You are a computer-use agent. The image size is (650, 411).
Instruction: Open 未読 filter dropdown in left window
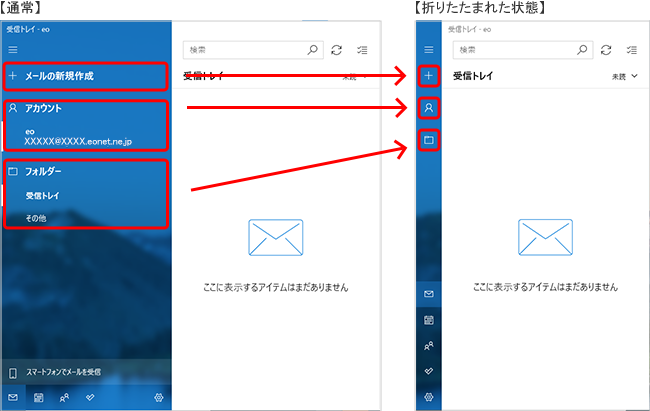354,77
